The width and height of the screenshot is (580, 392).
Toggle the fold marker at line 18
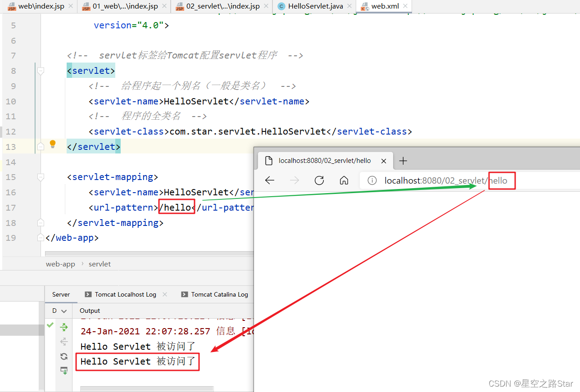[41, 222]
